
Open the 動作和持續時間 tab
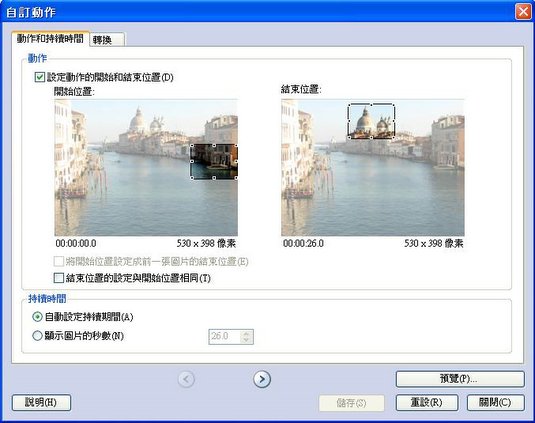(x=50, y=38)
